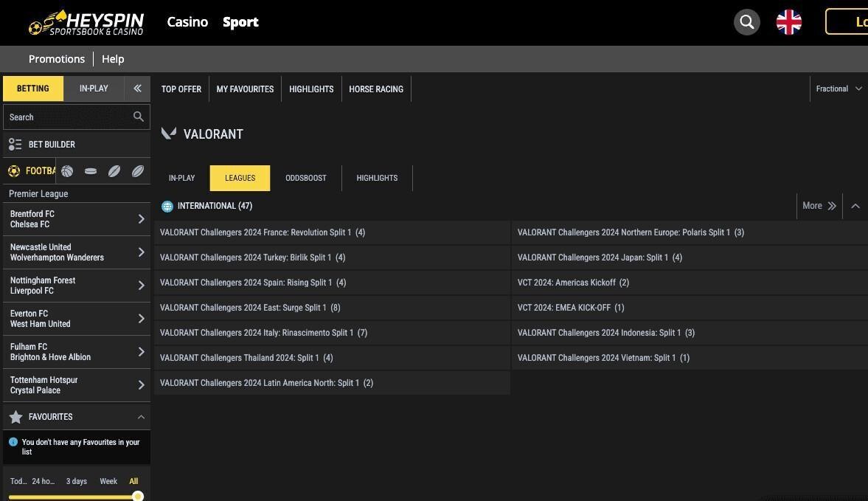Image resolution: width=868 pixels, height=501 pixels.
Task: Set time filter to 24 hours
Action: point(44,481)
